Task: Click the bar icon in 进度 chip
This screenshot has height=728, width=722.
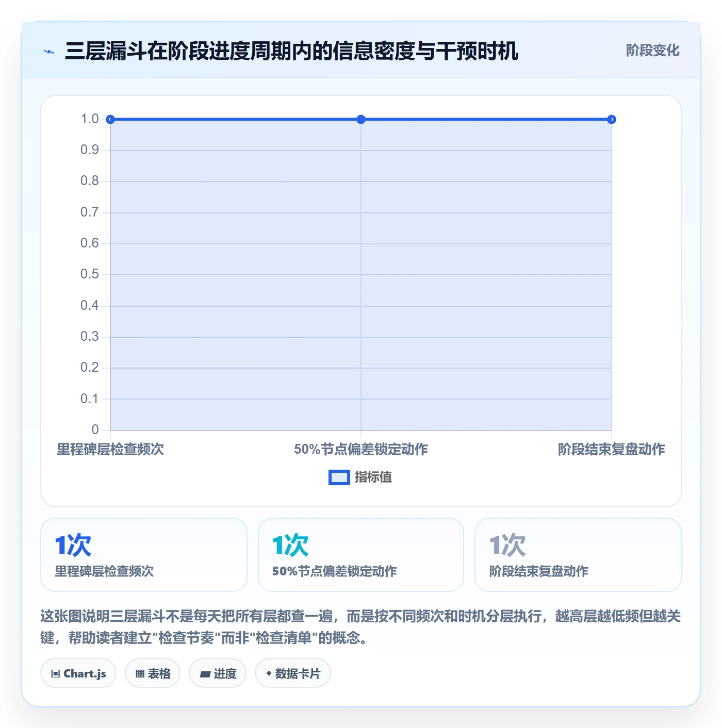Action: tap(205, 674)
